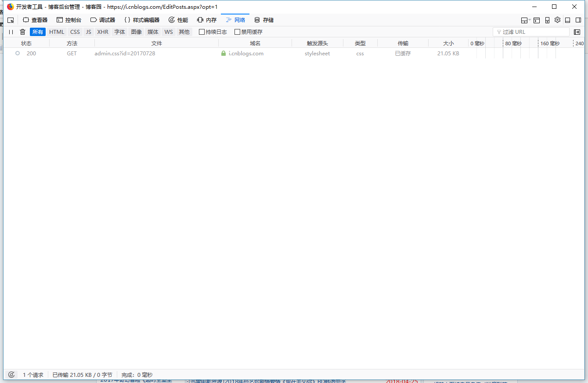The width and height of the screenshot is (588, 383).
Task: Click the stylesheet initiator cell
Action: (317, 53)
